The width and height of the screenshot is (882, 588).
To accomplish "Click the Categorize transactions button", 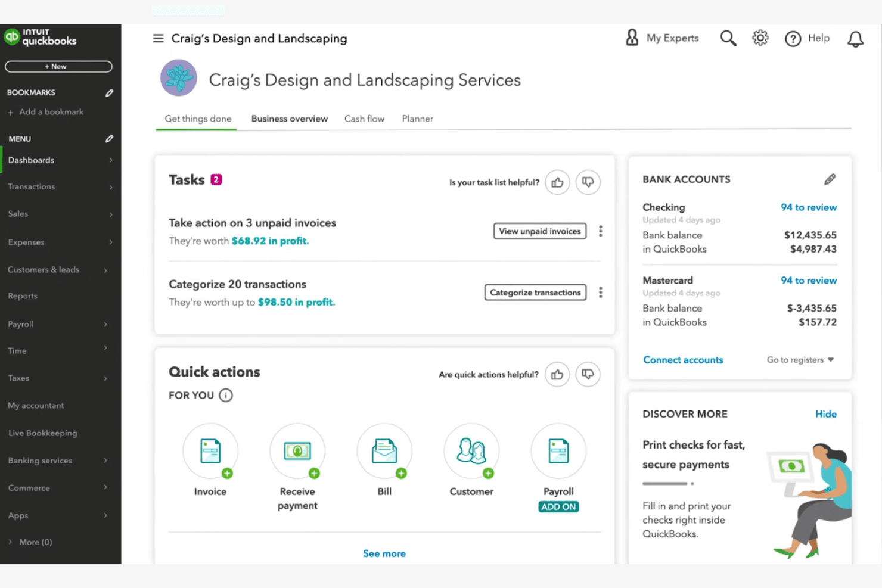I will click(x=535, y=293).
